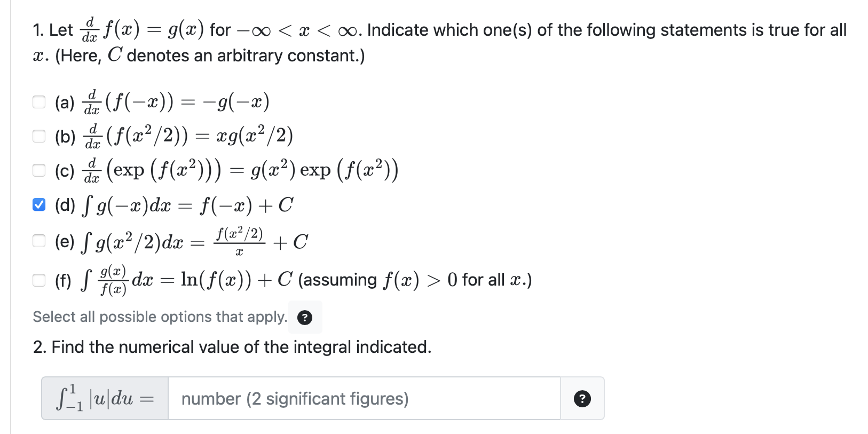The image size is (868, 434).
Task: Click the integral expression label for question 2
Action: pos(103,399)
